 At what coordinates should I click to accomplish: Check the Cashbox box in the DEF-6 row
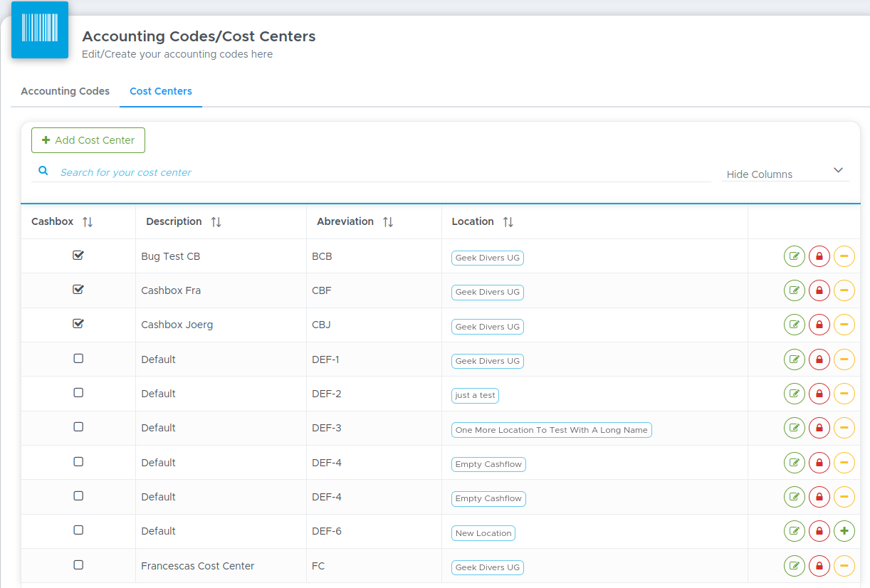click(x=78, y=530)
